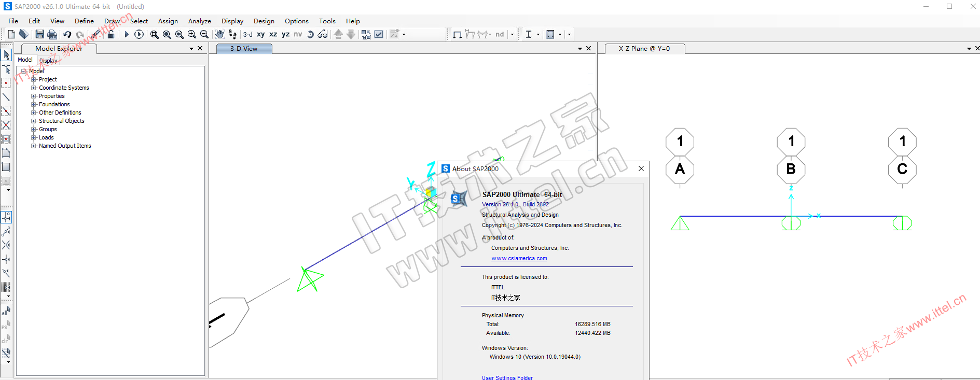The width and height of the screenshot is (980, 380).
Task: Expand the Project tree node
Action: 33,79
